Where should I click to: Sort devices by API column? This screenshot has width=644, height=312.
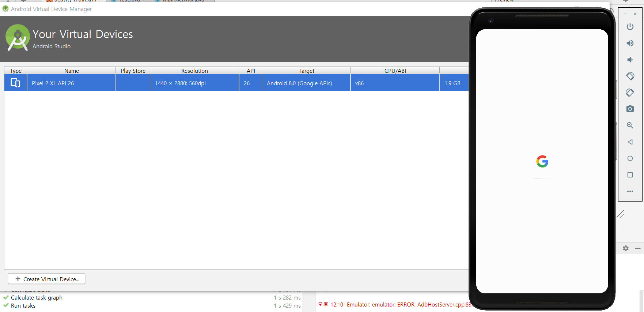(251, 71)
